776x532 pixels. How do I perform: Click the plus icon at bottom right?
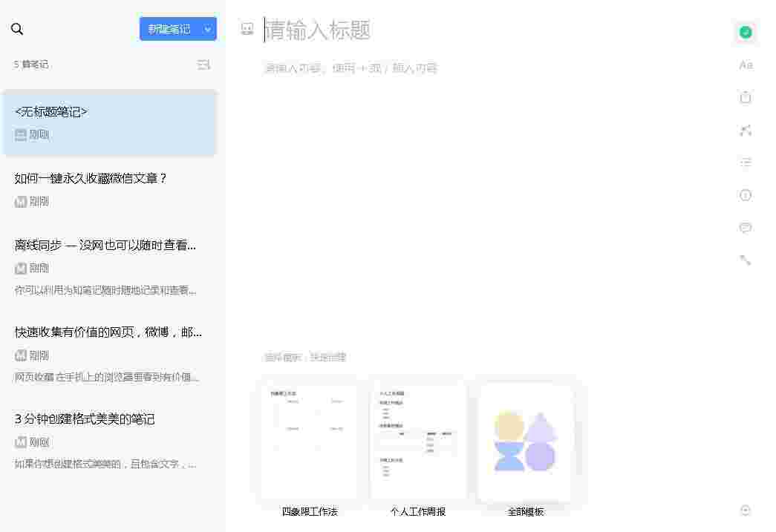tap(746, 510)
